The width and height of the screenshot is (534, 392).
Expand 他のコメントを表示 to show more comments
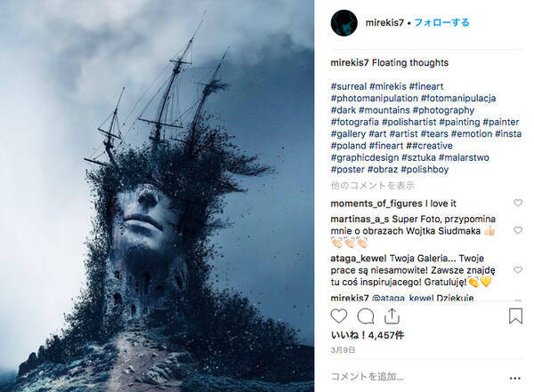[x=373, y=186]
